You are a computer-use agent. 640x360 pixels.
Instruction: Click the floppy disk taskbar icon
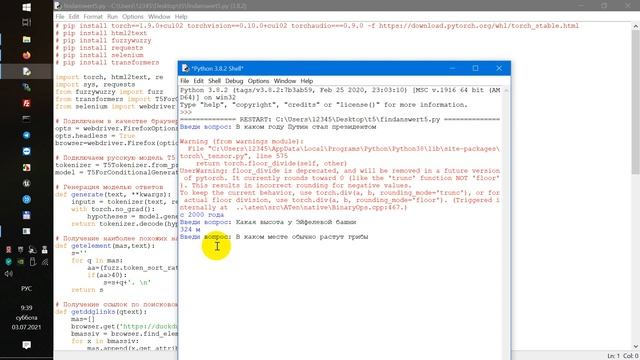tap(27, 215)
